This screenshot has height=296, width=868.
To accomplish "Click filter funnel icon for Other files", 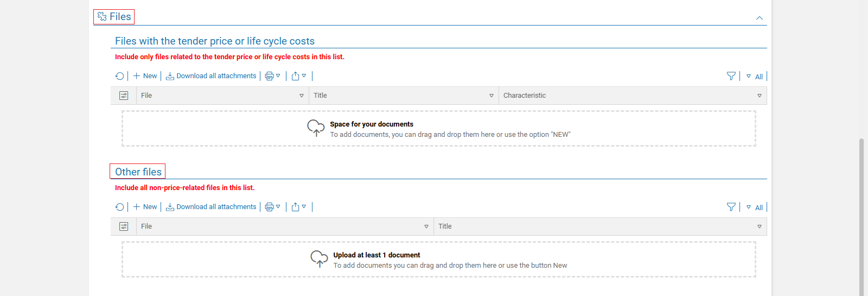I will click(x=731, y=207).
